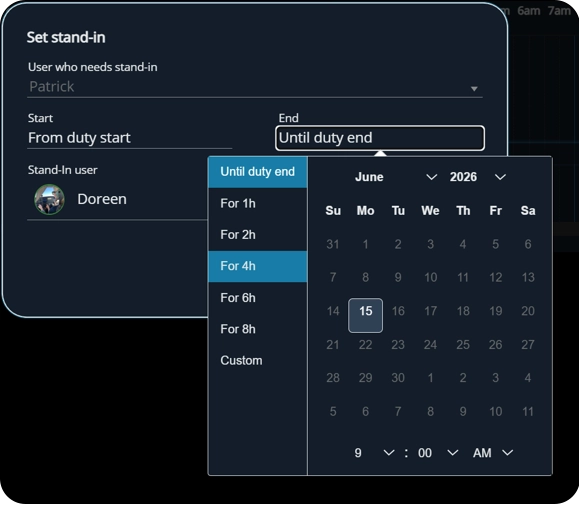Viewport: 579px width, 506px height.
Task: Open the 2026 year dropdown
Action: tap(477, 177)
